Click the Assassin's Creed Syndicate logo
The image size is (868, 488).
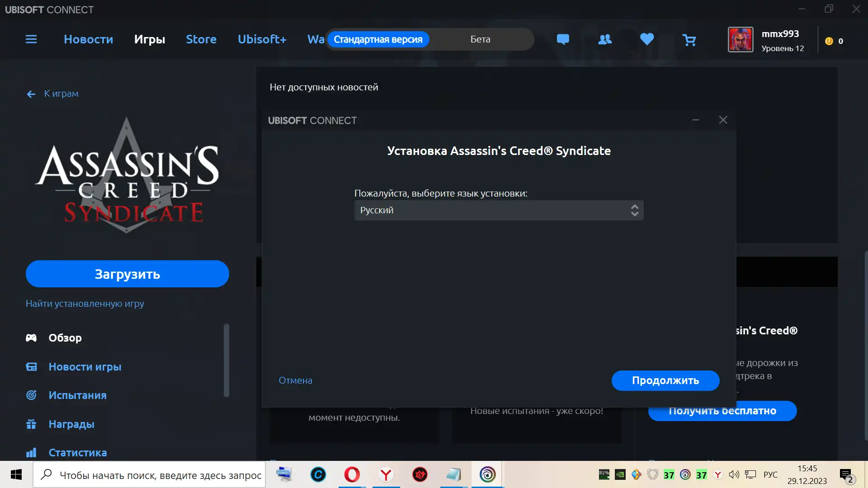pos(127,175)
